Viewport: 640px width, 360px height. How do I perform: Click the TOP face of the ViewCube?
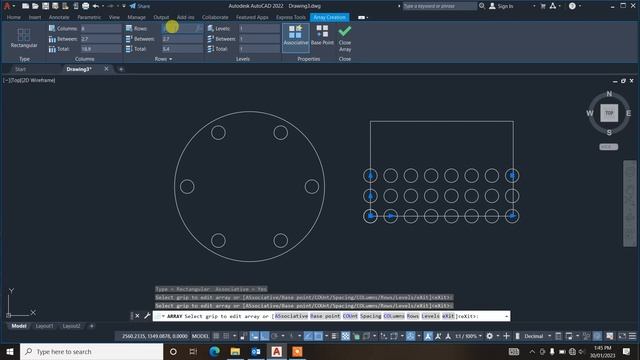(609, 113)
